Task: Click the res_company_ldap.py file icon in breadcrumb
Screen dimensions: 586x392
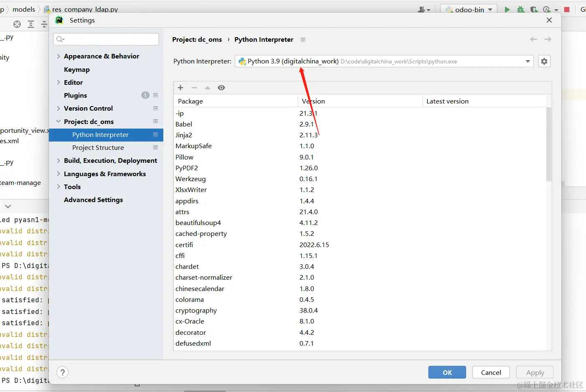Action: pos(47,9)
